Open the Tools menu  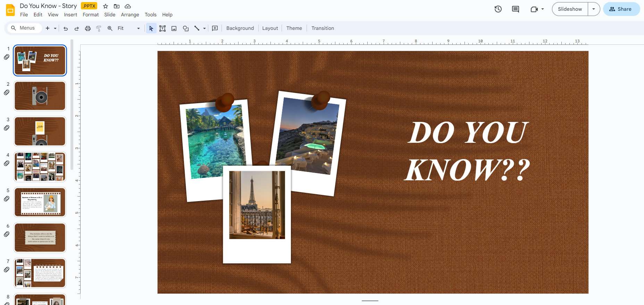tap(151, 15)
